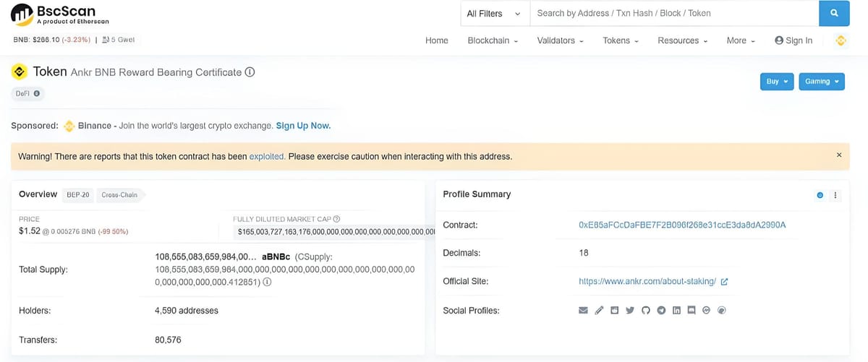Click the 4,590 addresses holders value

coord(187,311)
